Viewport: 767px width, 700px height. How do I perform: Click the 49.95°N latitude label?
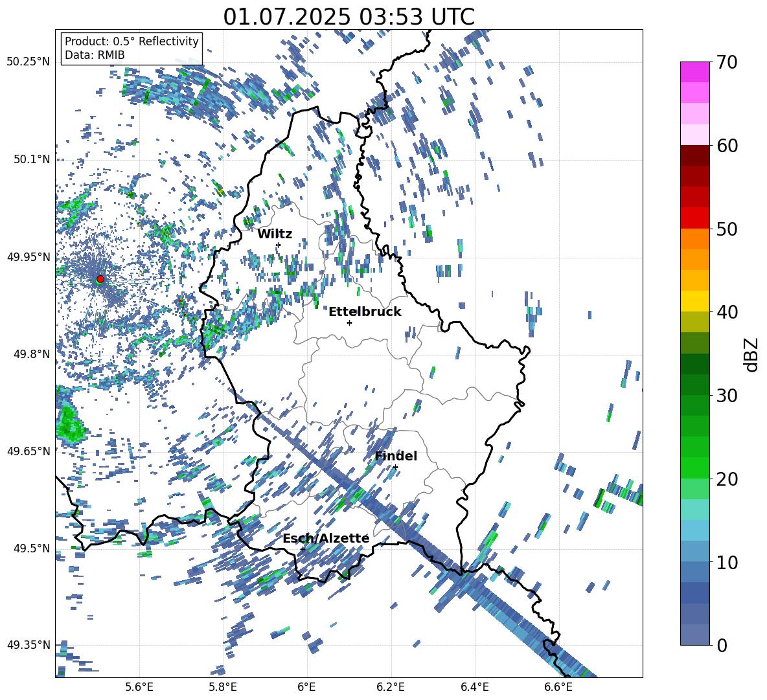[29, 257]
